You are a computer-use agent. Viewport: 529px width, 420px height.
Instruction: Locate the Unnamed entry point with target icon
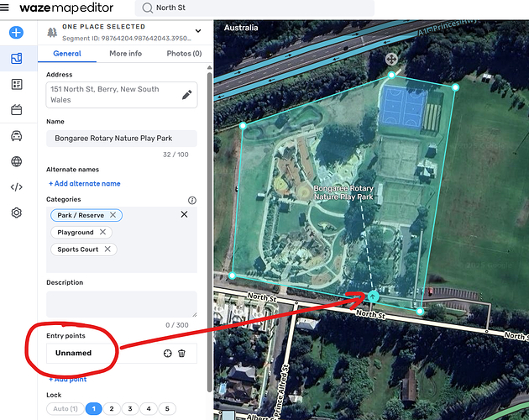tap(167, 354)
